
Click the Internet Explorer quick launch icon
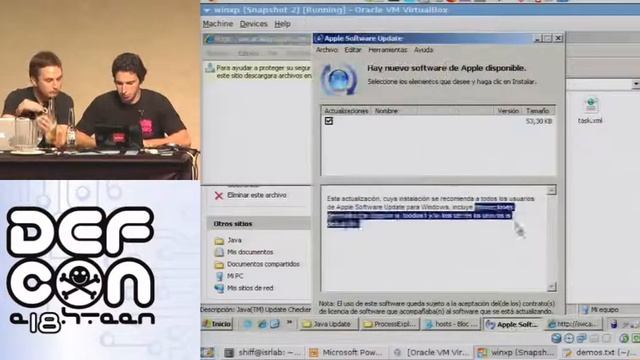(262, 324)
